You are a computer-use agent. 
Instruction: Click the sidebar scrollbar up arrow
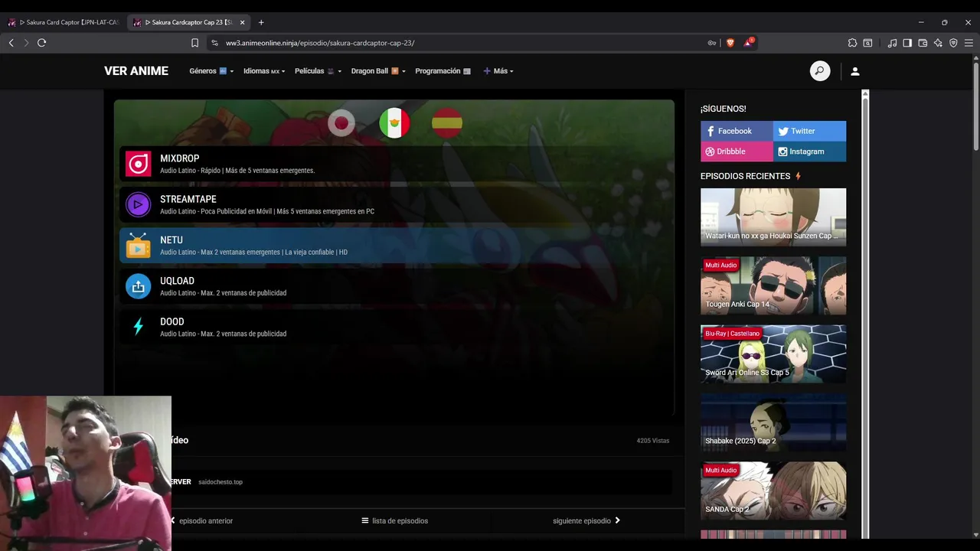pos(865,93)
